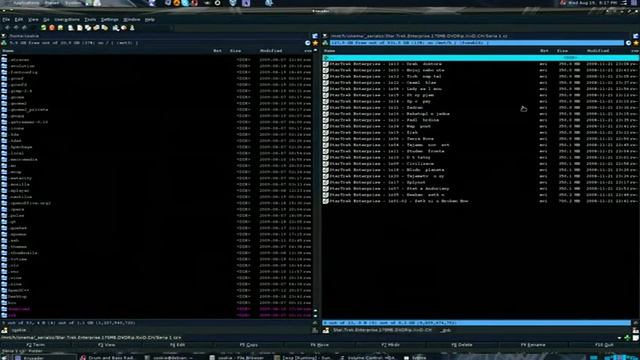
Task: Click the Back navigation arrow in toolbar
Action: coord(7,28)
